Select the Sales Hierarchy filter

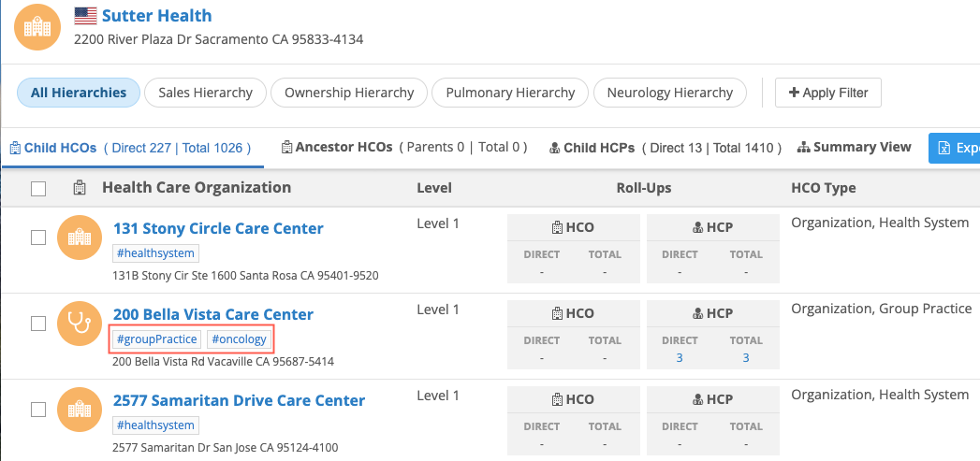(206, 93)
